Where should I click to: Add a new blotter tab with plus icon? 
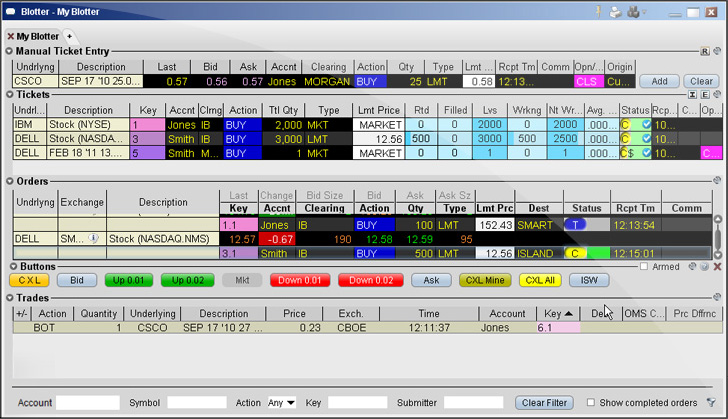pos(69,36)
